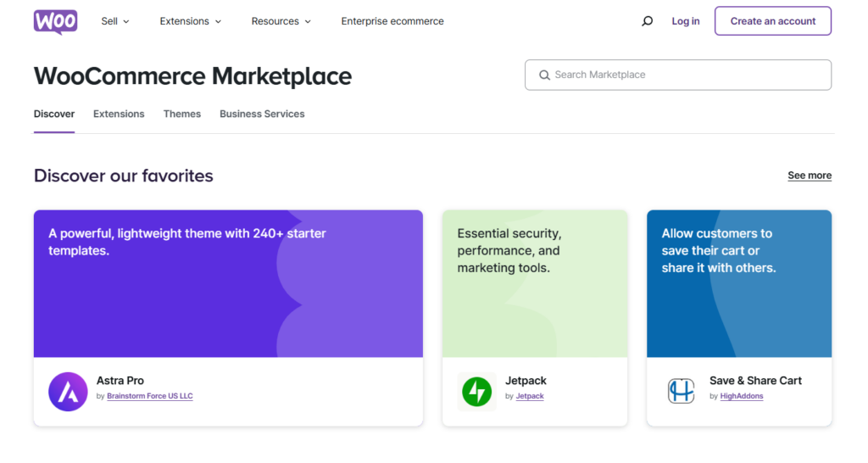Image resolution: width=868 pixels, height=463 pixels.
Task: Switch to the Business Services tab
Action: point(262,114)
